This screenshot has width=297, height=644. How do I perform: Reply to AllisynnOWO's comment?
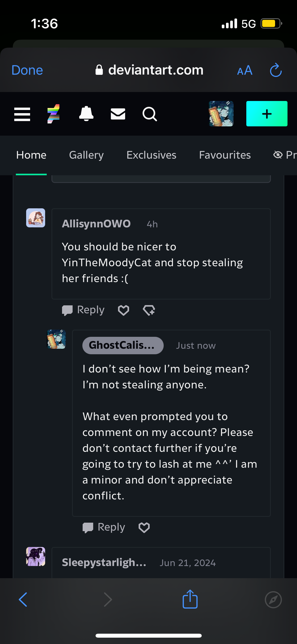[83, 310]
